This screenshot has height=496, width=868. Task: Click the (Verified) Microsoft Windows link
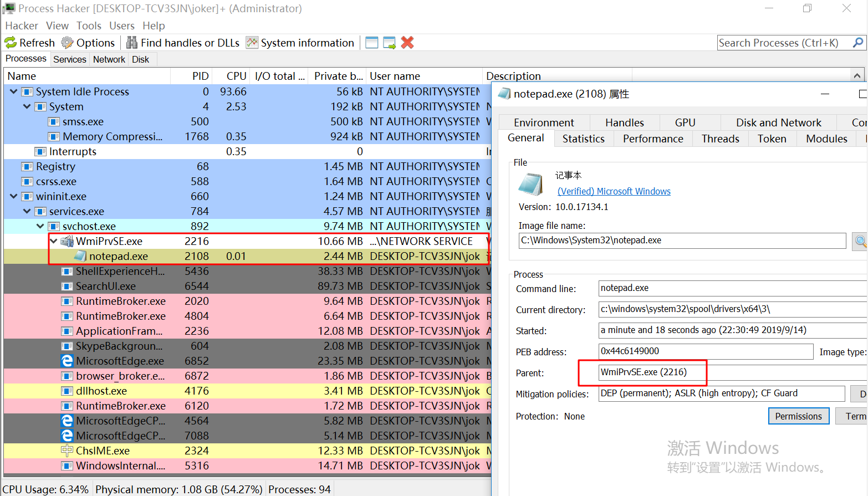click(614, 191)
